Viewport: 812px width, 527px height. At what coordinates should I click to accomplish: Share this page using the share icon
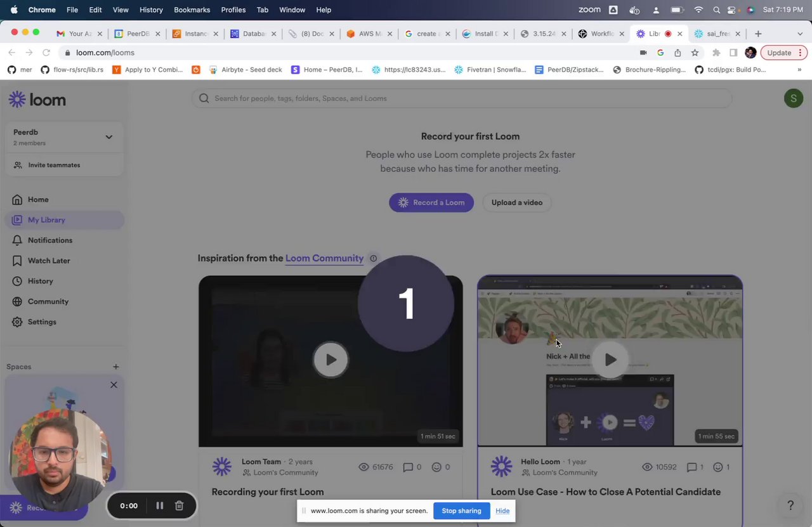[x=678, y=53]
